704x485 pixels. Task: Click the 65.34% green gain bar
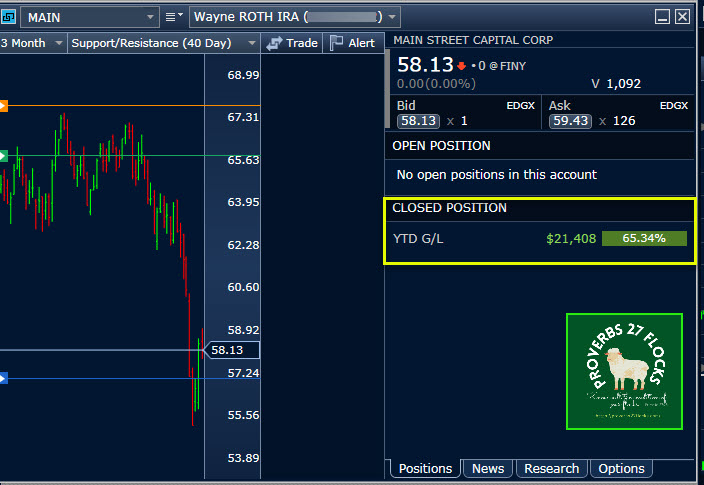click(644, 239)
